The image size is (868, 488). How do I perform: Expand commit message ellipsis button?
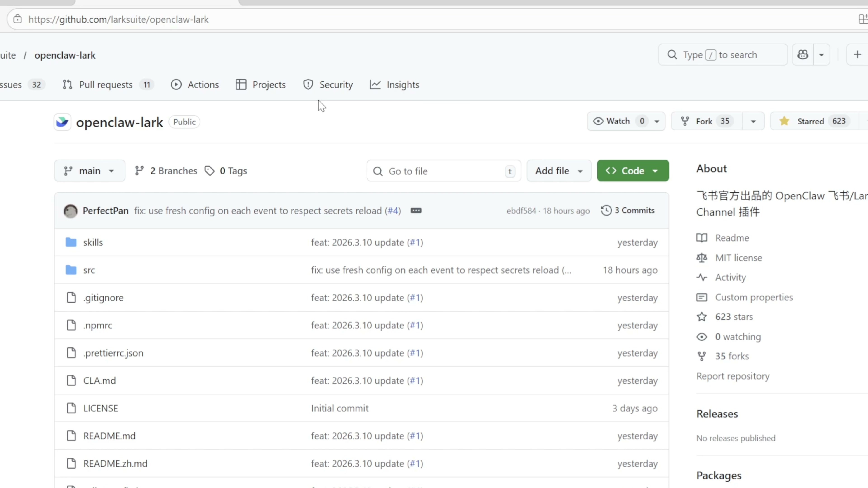416,211
